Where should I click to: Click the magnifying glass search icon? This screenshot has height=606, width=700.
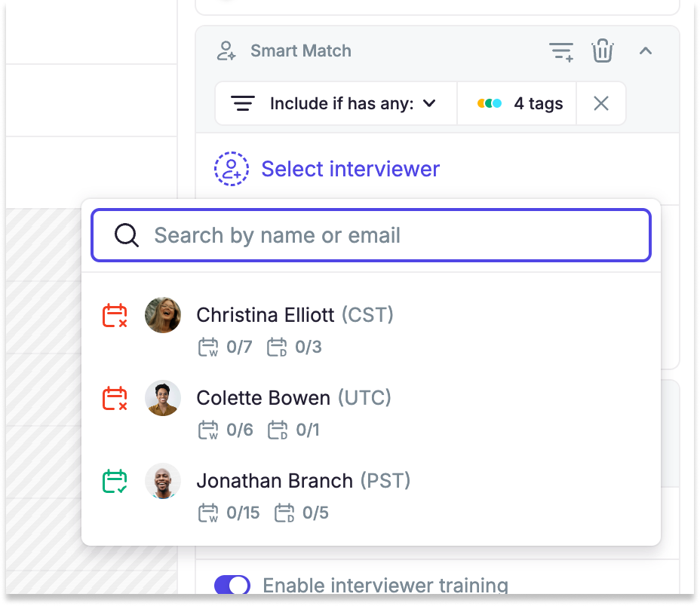click(x=127, y=235)
